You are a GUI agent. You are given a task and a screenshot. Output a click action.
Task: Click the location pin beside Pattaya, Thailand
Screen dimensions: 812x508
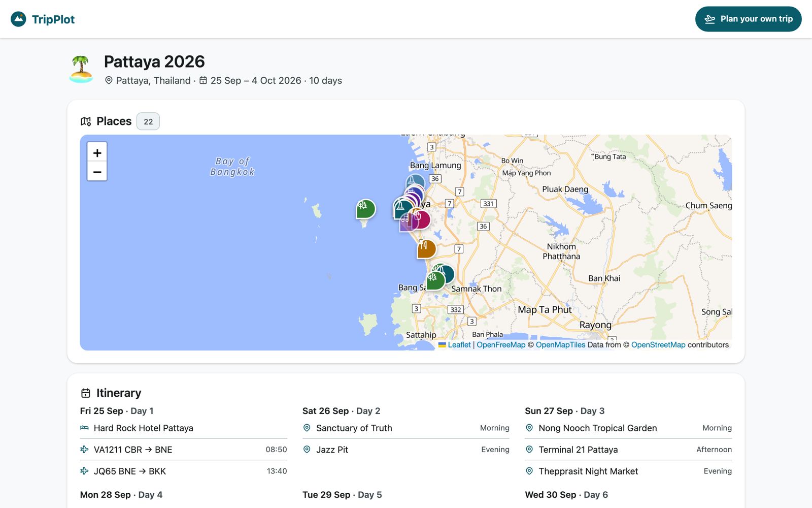point(109,80)
